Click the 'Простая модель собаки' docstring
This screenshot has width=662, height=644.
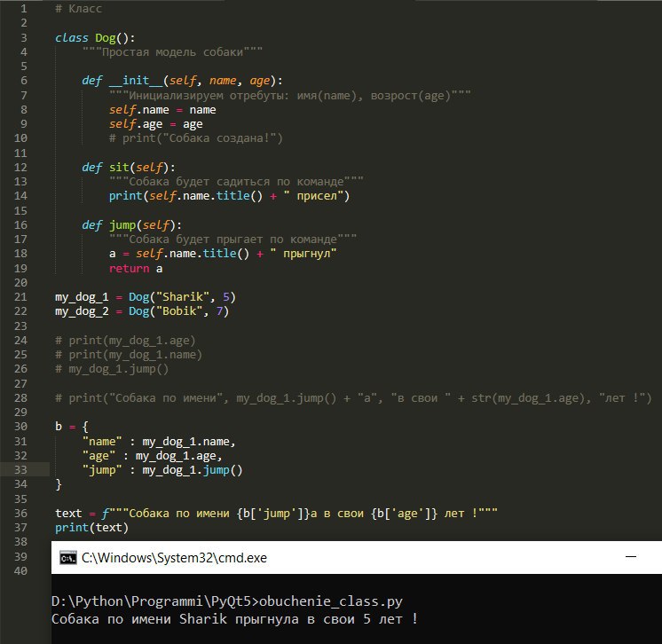[x=173, y=52]
